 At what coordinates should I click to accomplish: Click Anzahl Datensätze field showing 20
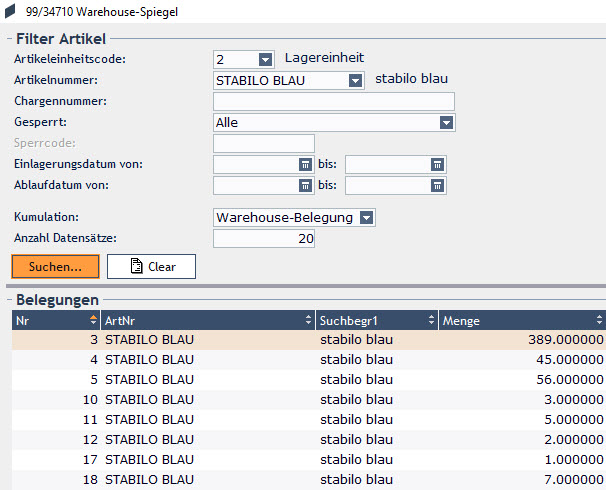pyautogui.click(x=264, y=238)
